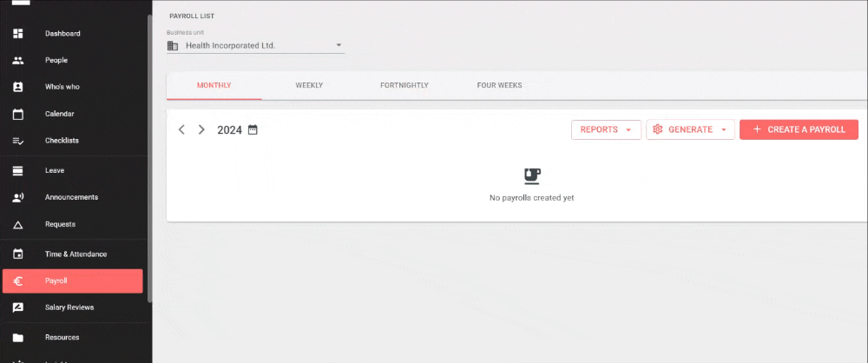The width and height of the screenshot is (868, 363).
Task: Switch to the Fortnightly tab
Action: pyautogui.click(x=404, y=85)
